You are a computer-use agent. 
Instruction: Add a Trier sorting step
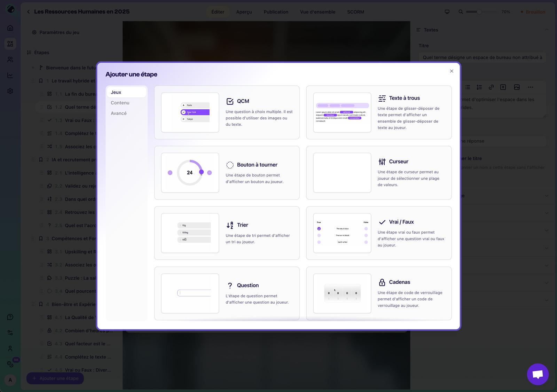[227, 233]
